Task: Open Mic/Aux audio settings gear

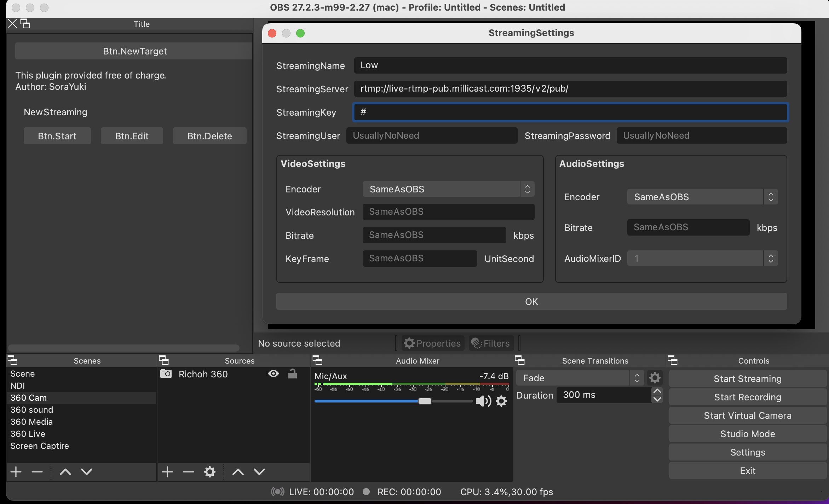Action: click(501, 401)
